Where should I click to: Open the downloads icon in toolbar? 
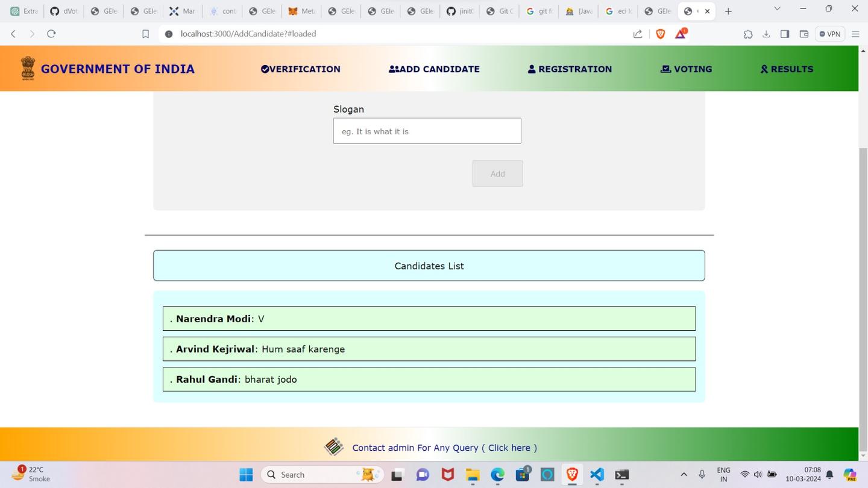pyautogui.click(x=766, y=34)
